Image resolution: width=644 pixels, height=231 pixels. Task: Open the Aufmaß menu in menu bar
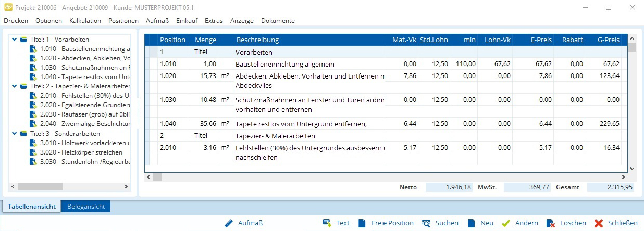157,21
